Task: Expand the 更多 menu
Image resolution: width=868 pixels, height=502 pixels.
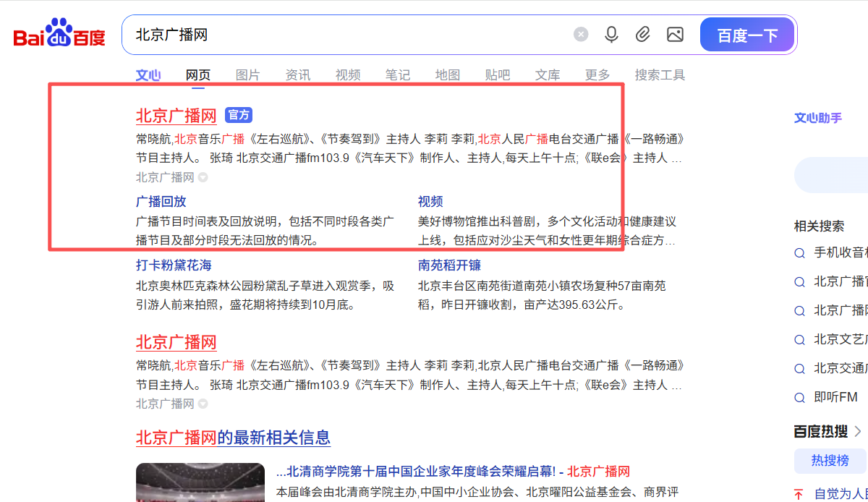Action: pos(597,74)
